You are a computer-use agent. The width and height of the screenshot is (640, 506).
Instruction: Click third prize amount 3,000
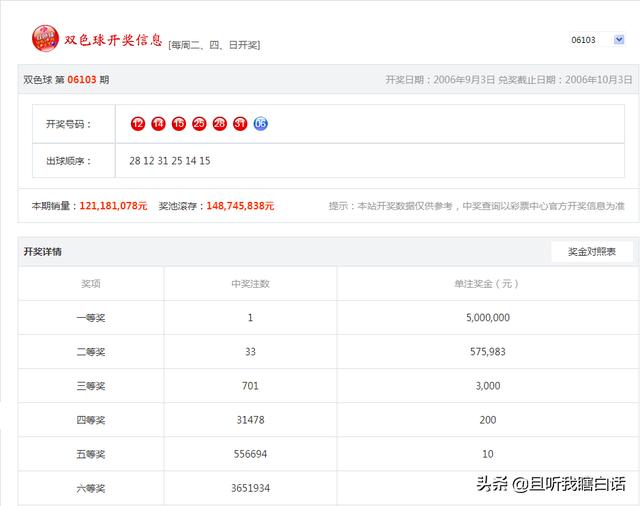pos(488,386)
